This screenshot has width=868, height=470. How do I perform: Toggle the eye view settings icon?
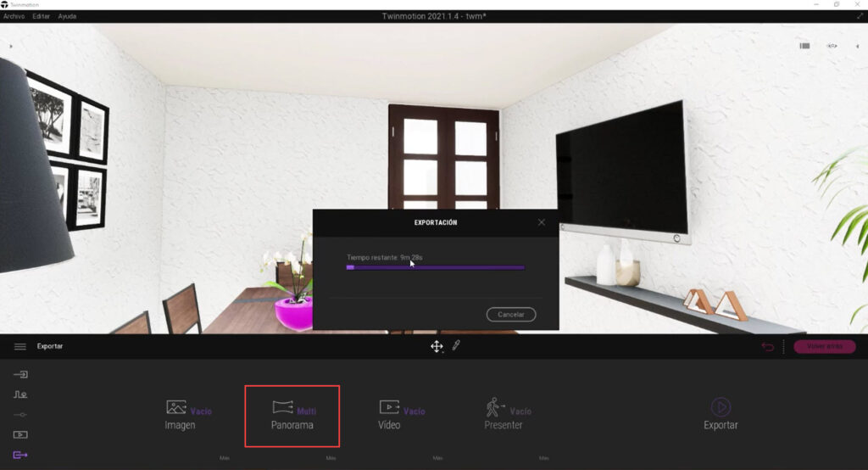point(832,46)
